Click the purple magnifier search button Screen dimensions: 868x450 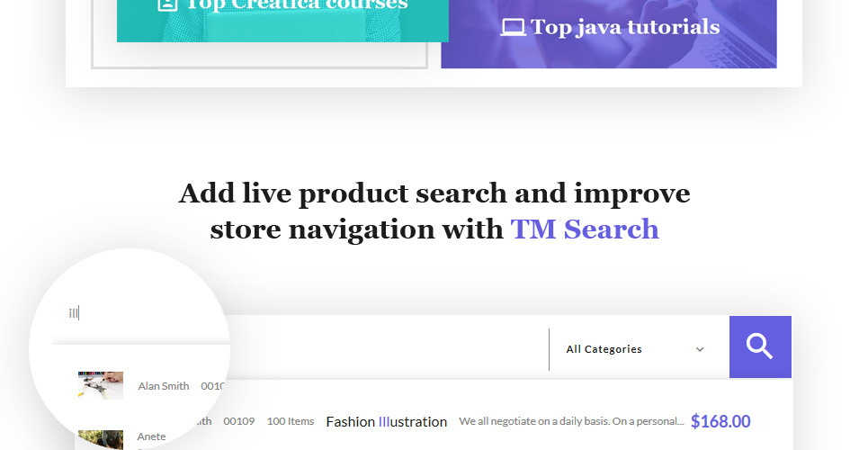click(760, 346)
